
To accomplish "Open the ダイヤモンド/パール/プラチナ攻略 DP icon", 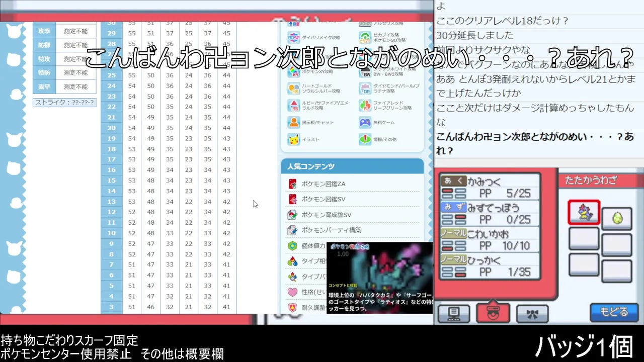I will tap(365, 89).
